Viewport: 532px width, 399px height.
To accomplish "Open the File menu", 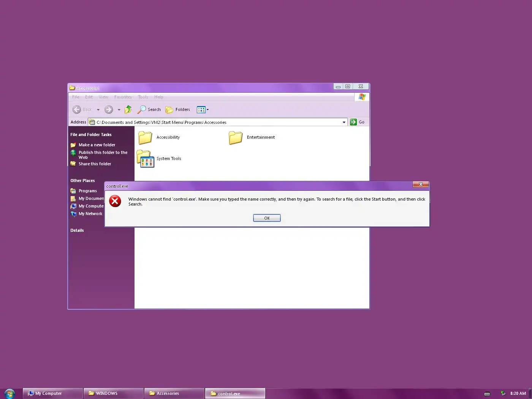I will click(76, 97).
